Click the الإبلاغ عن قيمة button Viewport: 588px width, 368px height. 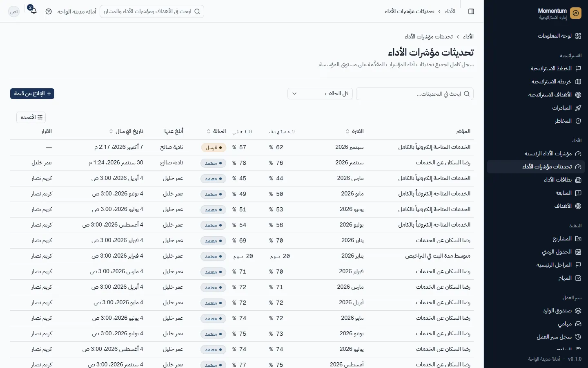point(32,94)
